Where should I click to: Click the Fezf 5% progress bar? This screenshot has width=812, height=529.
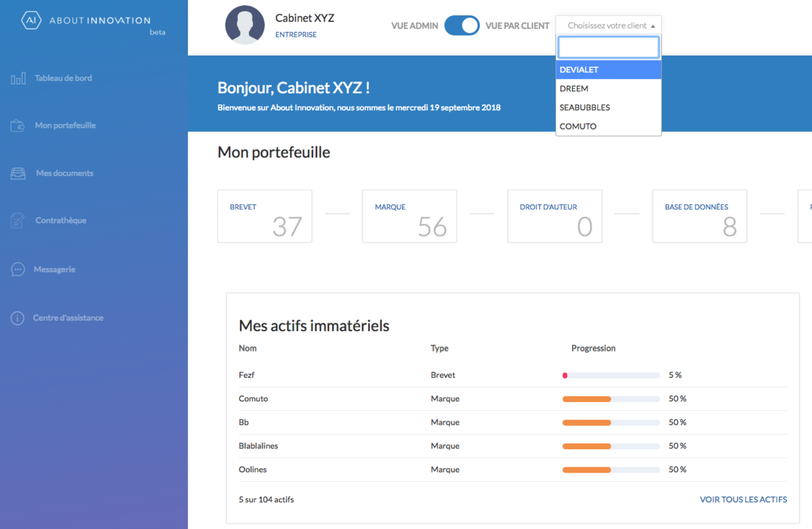(x=611, y=375)
